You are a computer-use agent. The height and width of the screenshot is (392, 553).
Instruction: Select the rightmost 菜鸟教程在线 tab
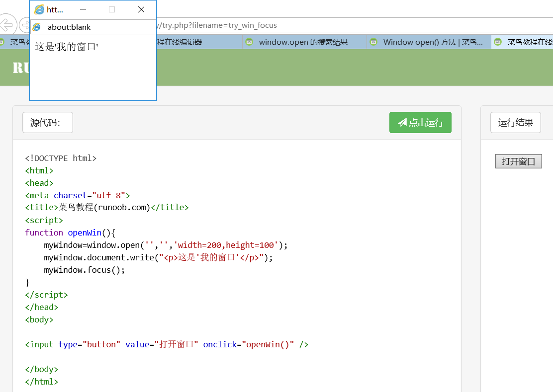522,42
